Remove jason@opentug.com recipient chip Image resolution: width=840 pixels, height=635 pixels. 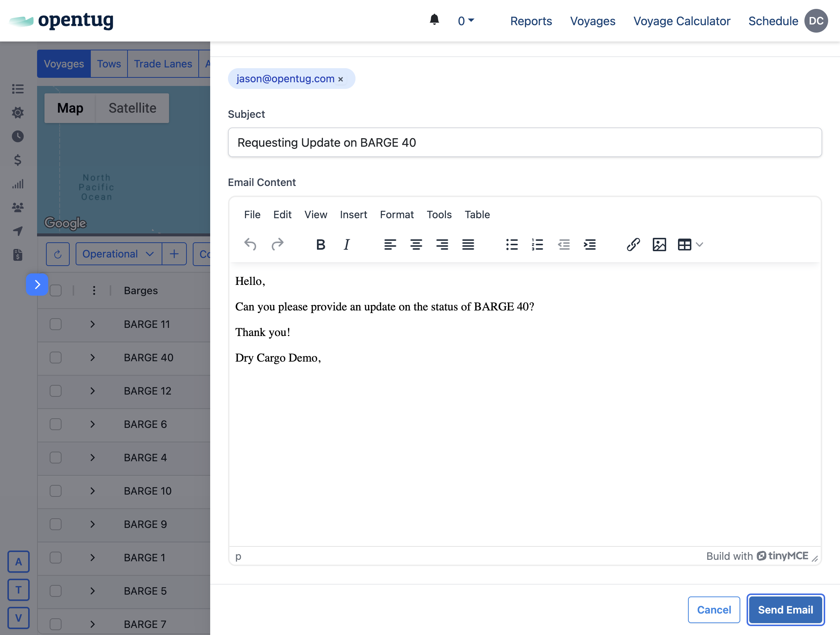pyautogui.click(x=341, y=79)
